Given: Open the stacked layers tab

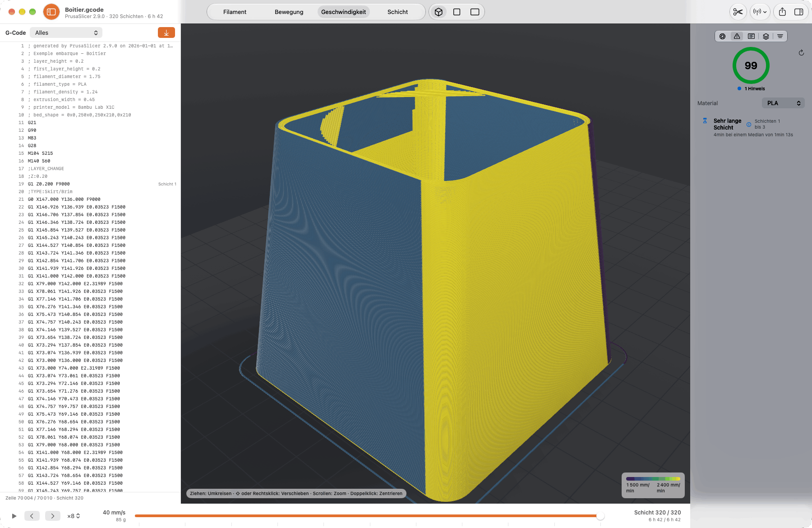Looking at the screenshot, I should click(x=766, y=36).
